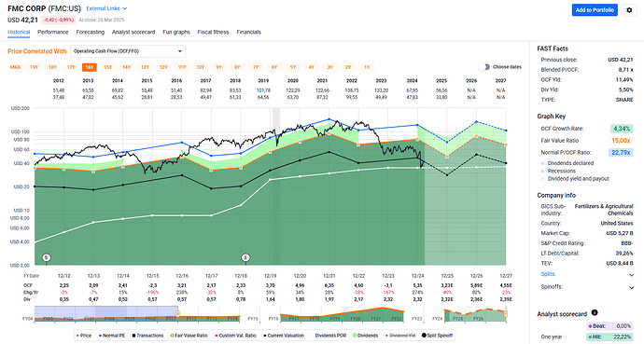Open the Analyst scorecard tab
Viewport: 644px width, 344px height.
tap(133, 32)
